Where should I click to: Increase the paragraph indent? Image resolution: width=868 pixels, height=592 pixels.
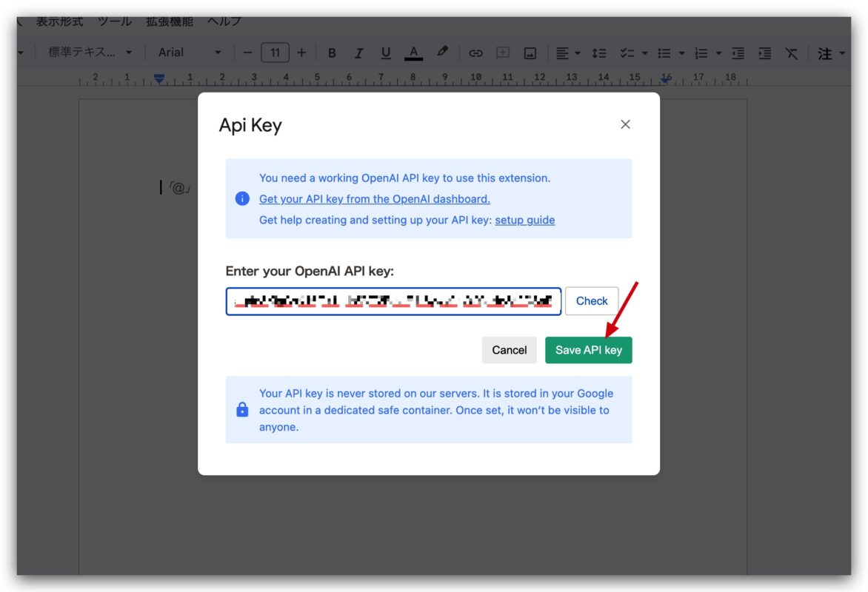click(x=765, y=53)
